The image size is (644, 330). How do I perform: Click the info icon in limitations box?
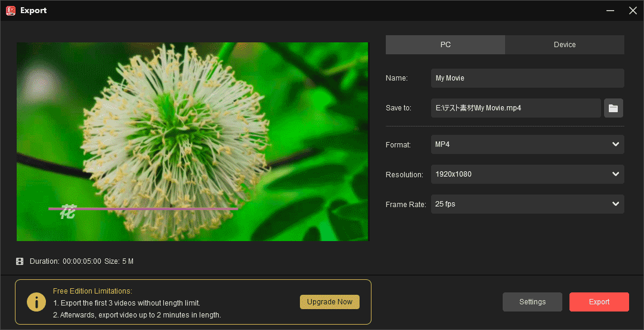pyautogui.click(x=36, y=303)
